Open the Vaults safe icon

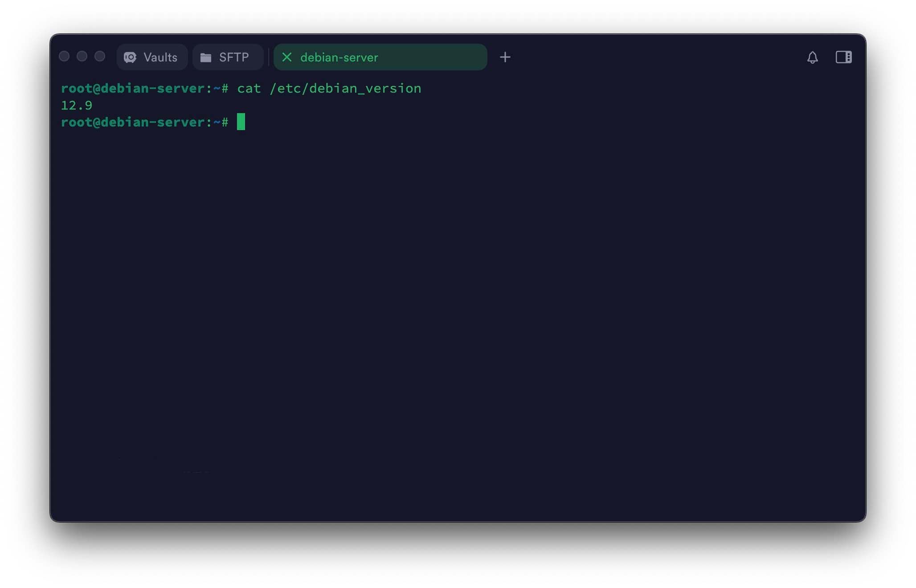point(130,57)
